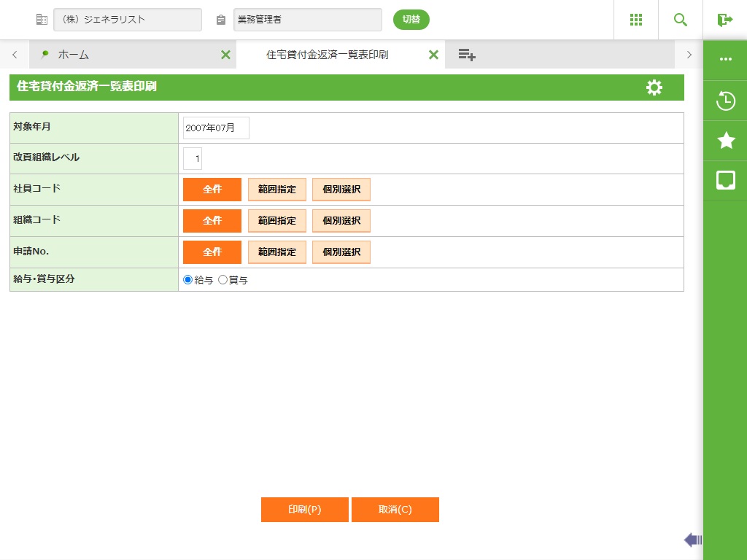The image size is (747, 560).
Task: Choose 範囲指定 for 組織コード
Action: tap(277, 221)
